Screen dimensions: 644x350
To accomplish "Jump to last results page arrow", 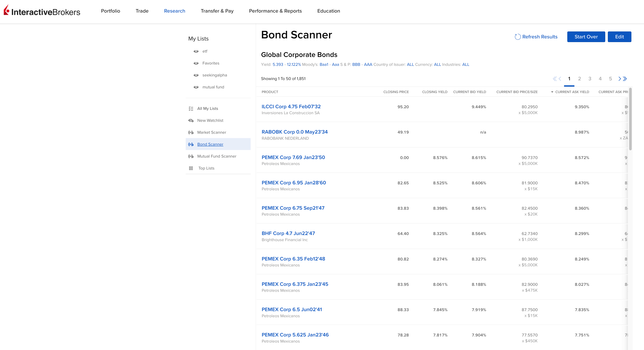I will (625, 79).
